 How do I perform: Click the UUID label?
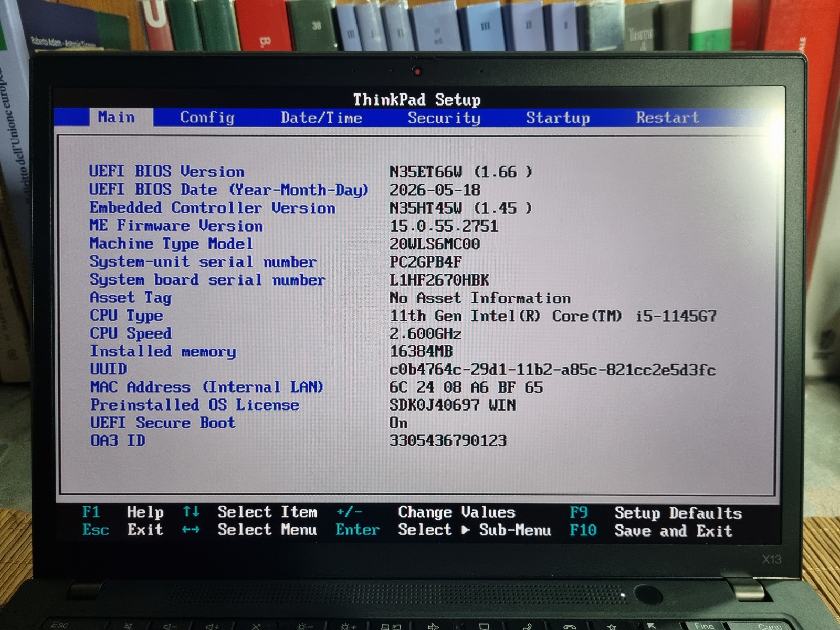[x=108, y=369]
